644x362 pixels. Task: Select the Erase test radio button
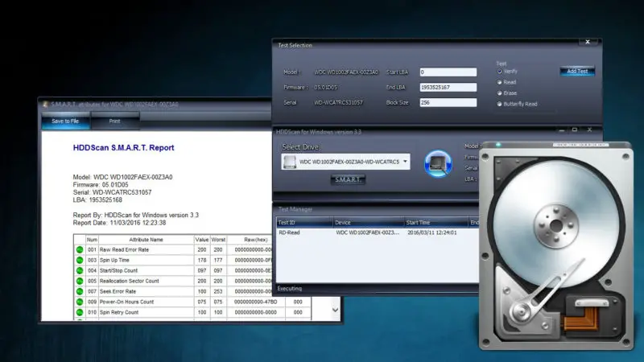(x=499, y=93)
